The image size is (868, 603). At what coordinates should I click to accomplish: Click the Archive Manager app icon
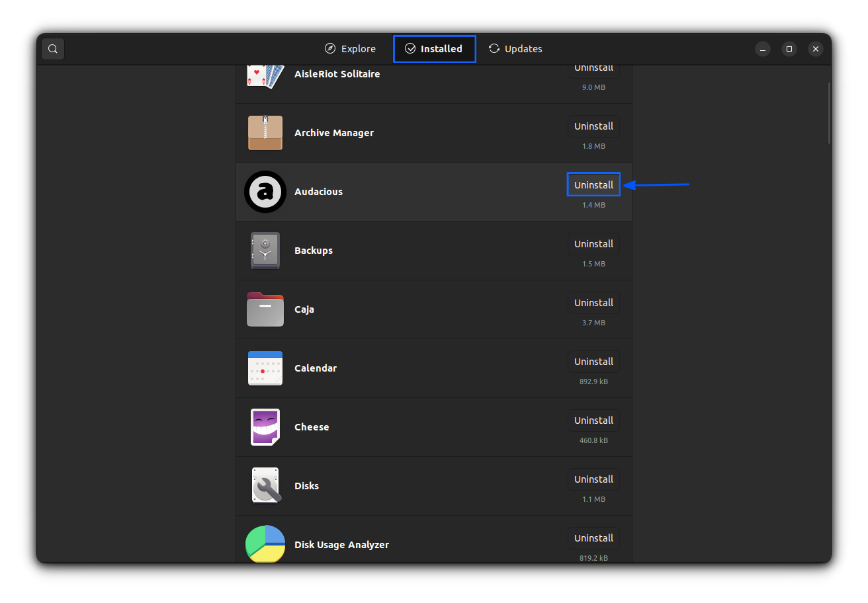click(265, 132)
